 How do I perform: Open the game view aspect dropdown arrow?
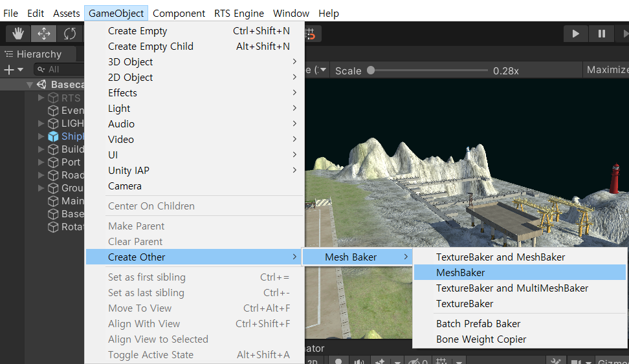pyautogui.click(x=322, y=70)
